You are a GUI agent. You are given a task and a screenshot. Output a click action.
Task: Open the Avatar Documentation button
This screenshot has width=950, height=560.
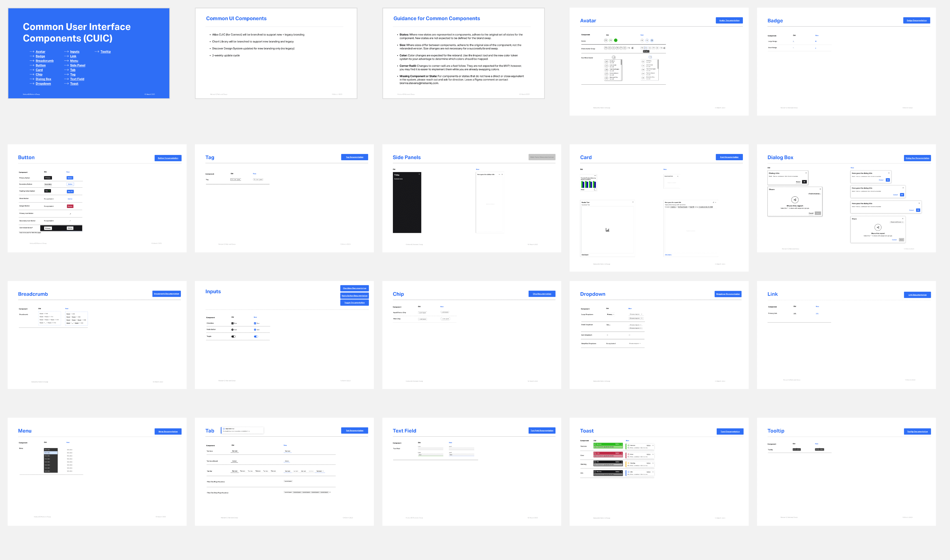click(729, 20)
